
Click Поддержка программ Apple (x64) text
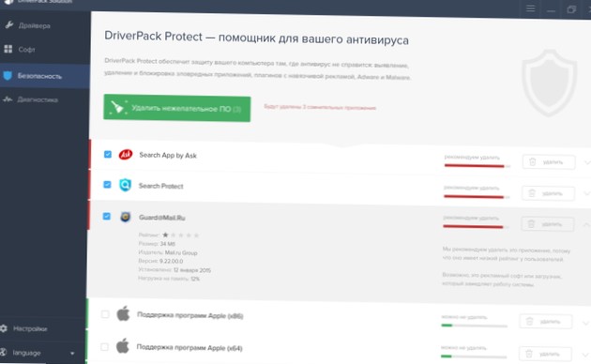(x=189, y=347)
